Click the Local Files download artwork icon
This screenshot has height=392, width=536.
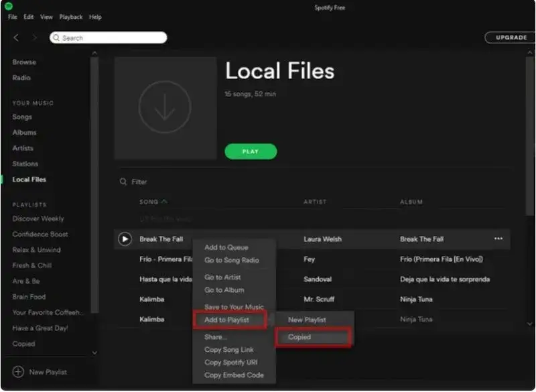164,107
